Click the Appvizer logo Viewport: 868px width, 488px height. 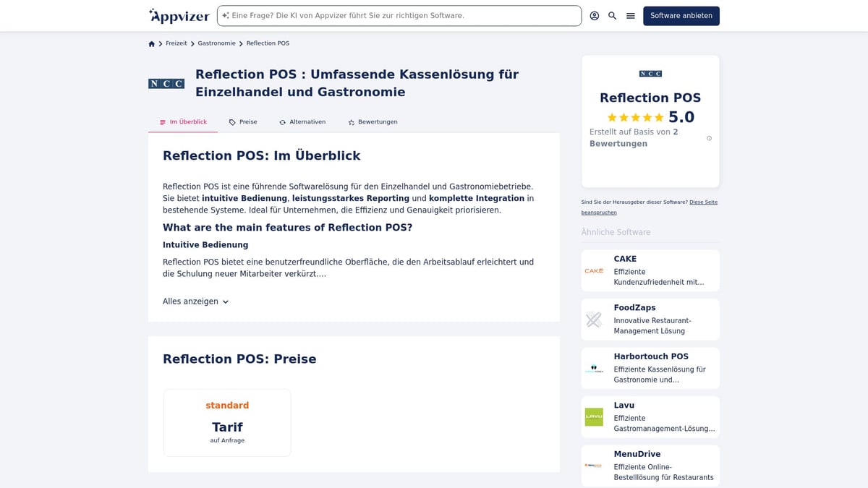point(179,16)
